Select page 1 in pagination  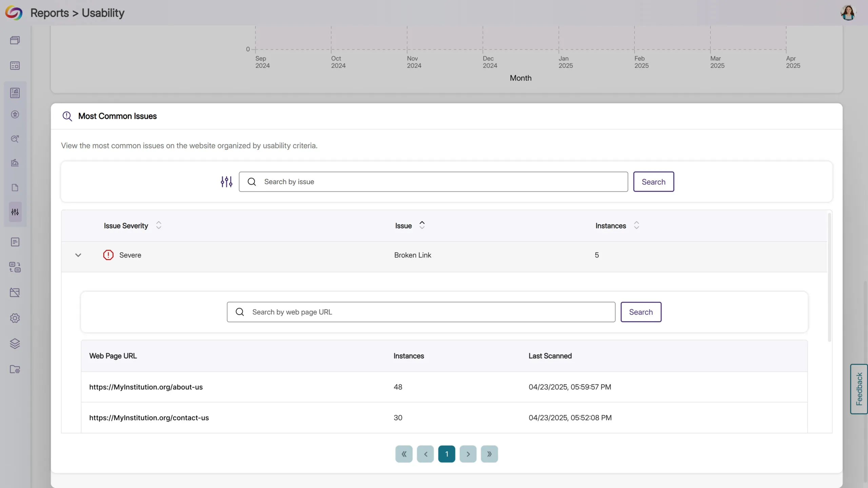click(447, 454)
